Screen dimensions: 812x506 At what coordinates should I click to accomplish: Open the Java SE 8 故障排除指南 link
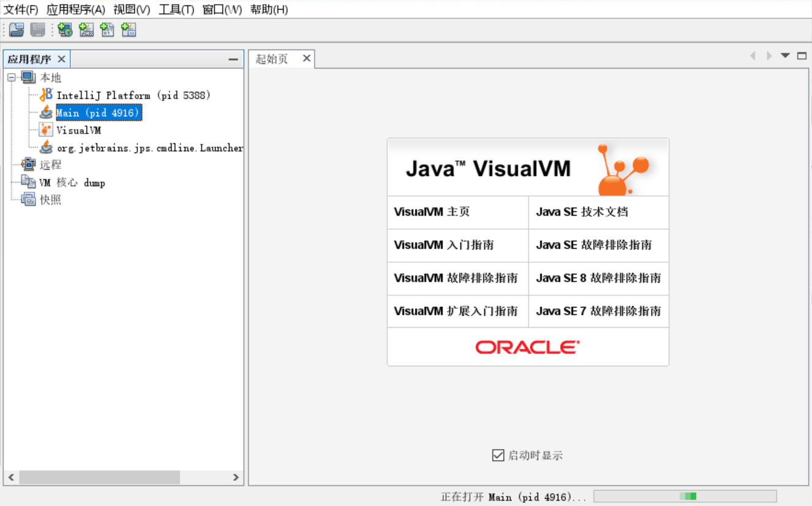click(598, 278)
